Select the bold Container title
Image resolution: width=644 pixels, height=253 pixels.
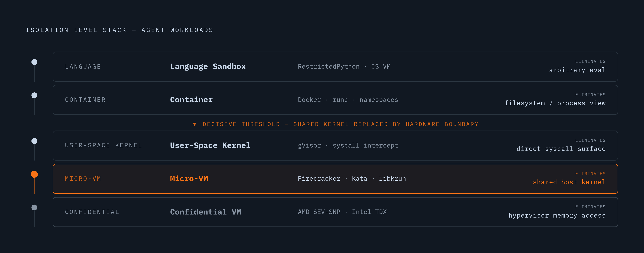tap(191, 100)
